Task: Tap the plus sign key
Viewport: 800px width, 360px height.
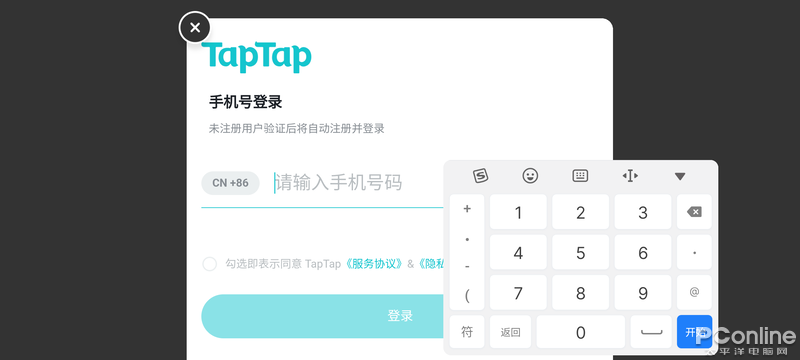Action: (467, 209)
